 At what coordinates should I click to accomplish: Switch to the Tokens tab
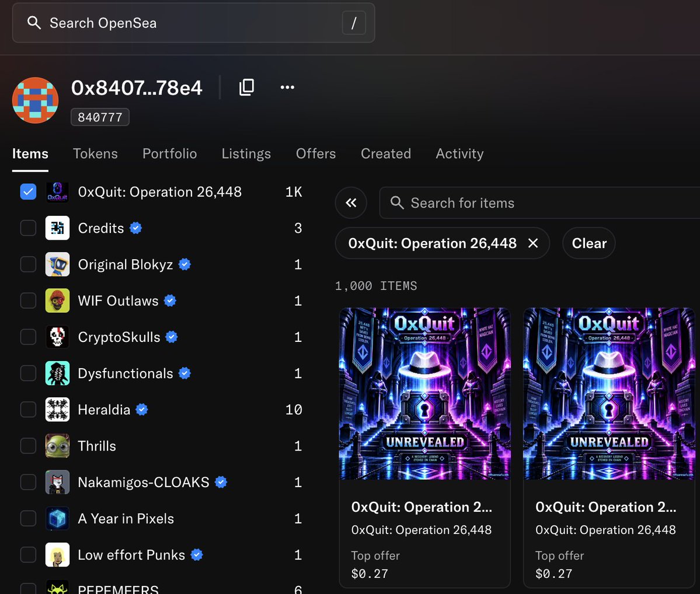95,153
